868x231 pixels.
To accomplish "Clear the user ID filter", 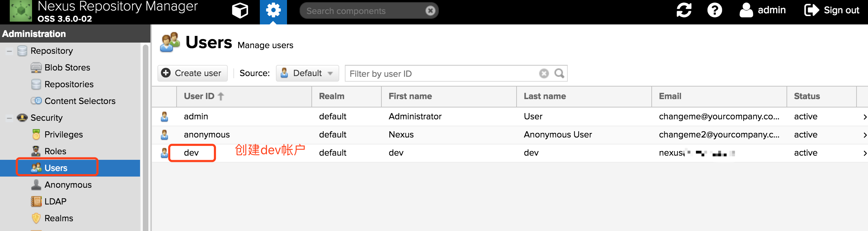I will pos(544,73).
